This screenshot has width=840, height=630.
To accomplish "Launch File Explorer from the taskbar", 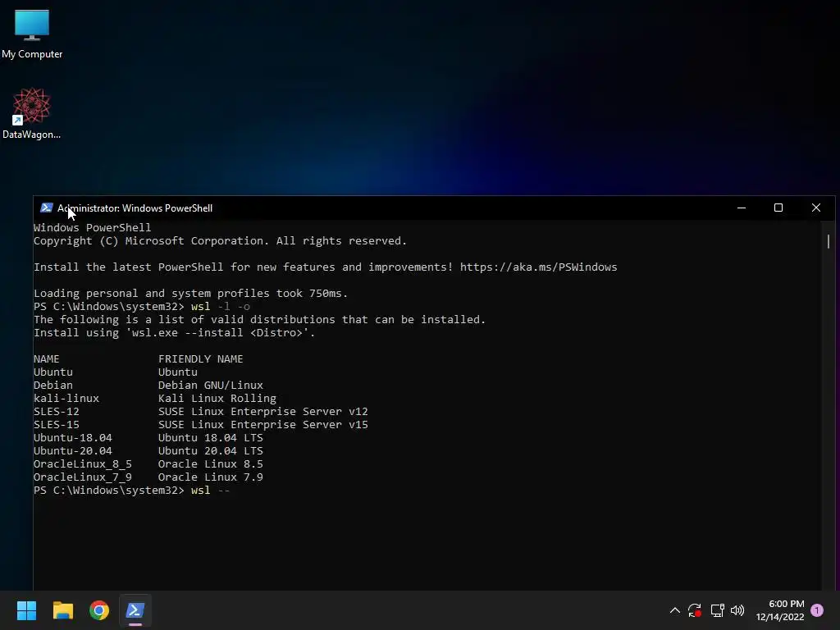I will click(62, 610).
